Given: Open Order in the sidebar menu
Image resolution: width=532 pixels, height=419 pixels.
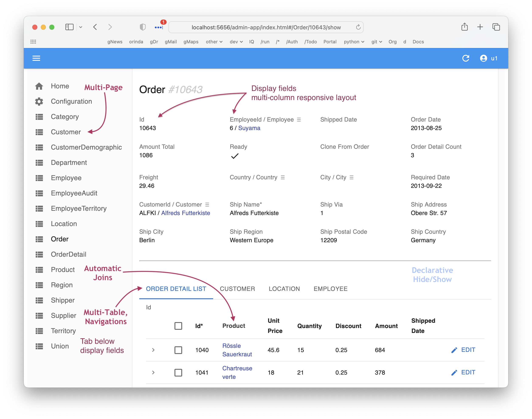Looking at the screenshot, I should (x=59, y=239).
